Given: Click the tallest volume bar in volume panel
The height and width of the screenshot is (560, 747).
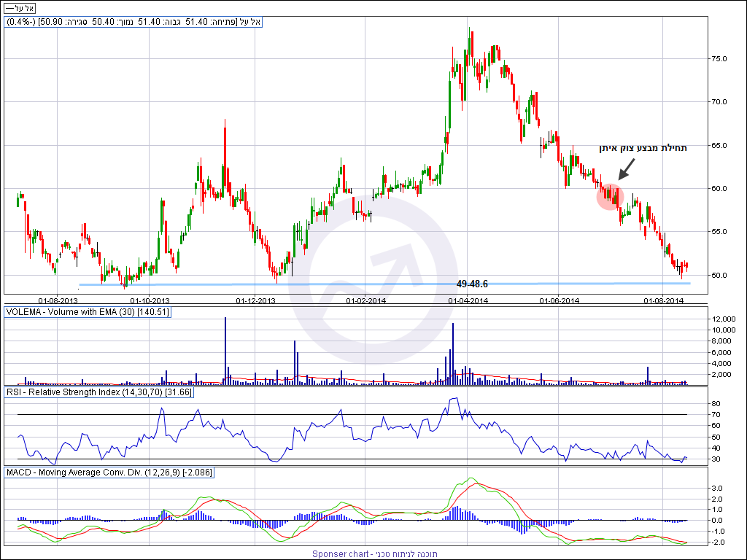Looking at the screenshot, I should (225, 350).
